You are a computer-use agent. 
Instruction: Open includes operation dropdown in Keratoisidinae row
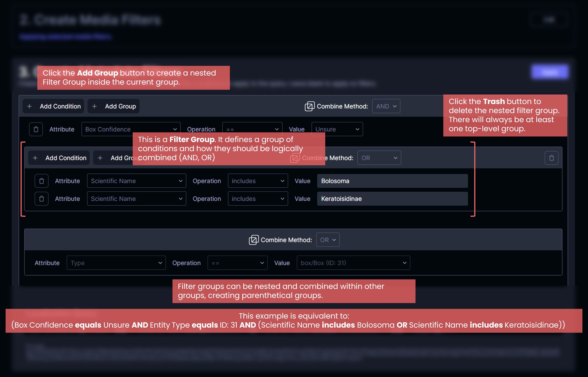coord(258,199)
